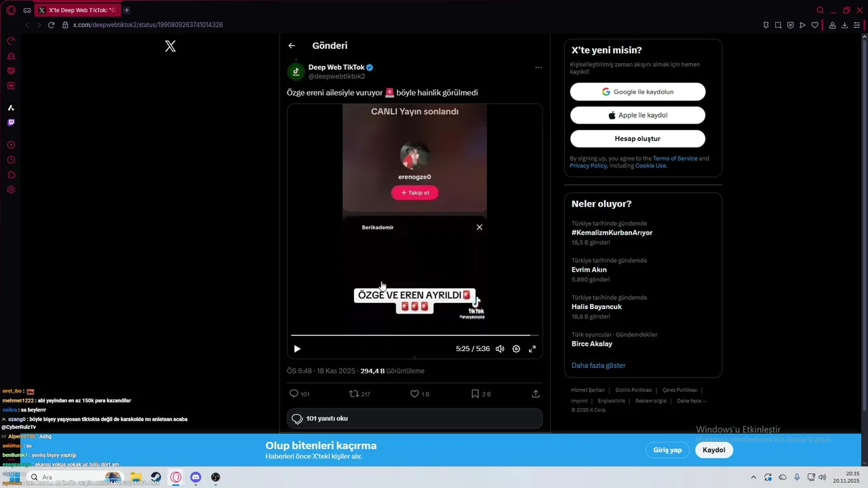Open GX Corner controller icon in tab bar
The image size is (868, 488).
click(x=27, y=10)
